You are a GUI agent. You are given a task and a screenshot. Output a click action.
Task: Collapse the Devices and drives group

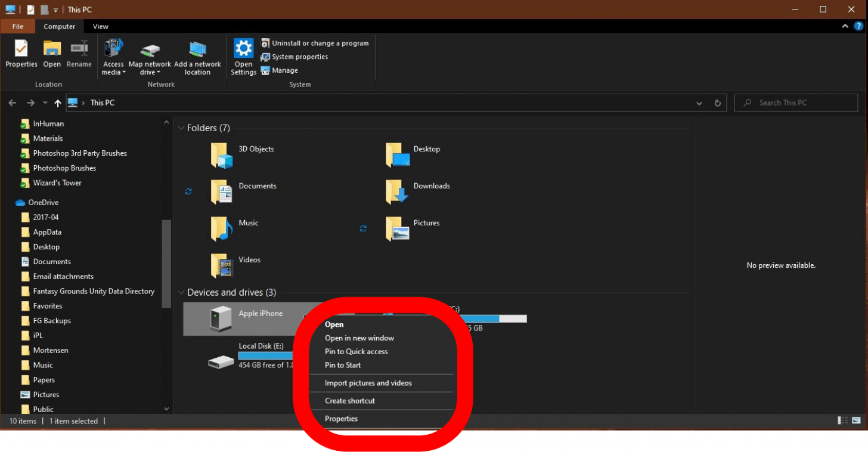tap(181, 292)
